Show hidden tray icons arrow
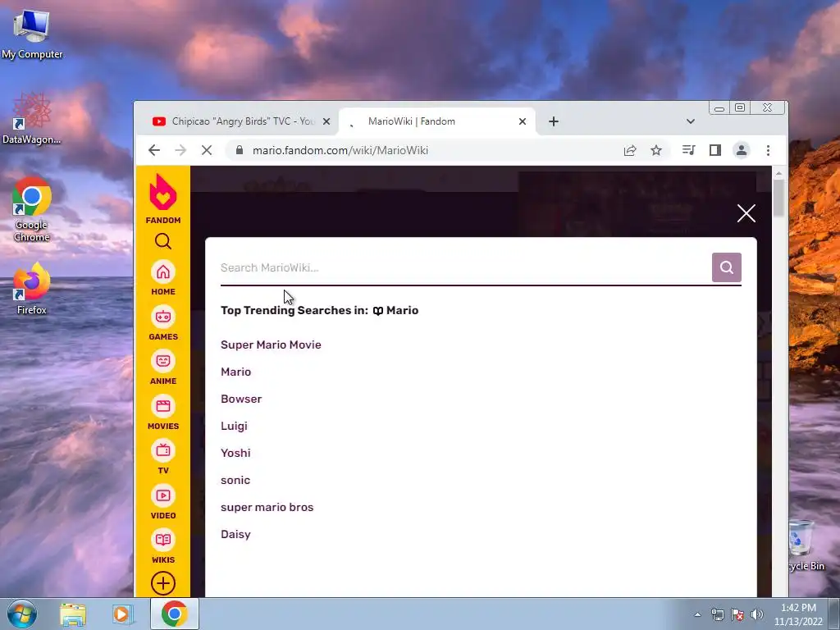The height and width of the screenshot is (630, 840). 697,614
